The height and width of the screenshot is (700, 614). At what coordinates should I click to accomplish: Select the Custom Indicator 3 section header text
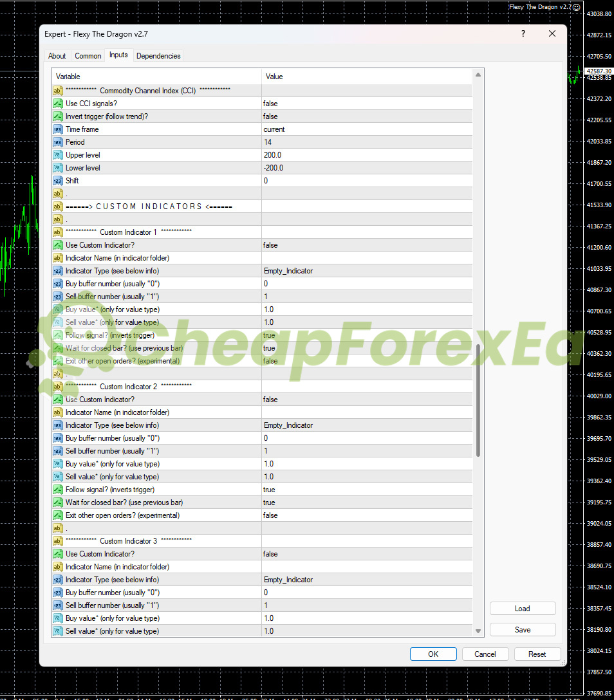[129, 541]
